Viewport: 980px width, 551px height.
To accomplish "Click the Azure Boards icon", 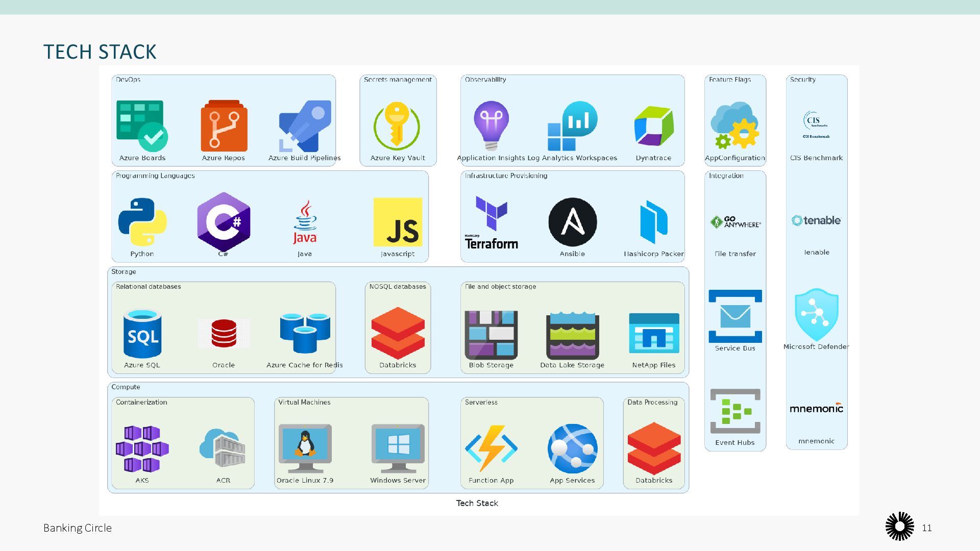I will tap(142, 126).
